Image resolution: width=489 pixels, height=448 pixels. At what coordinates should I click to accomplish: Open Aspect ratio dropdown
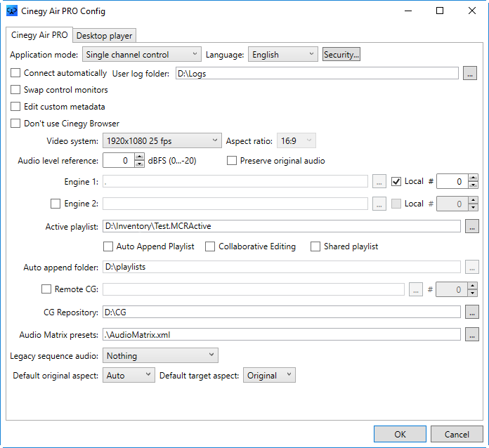tap(296, 141)
